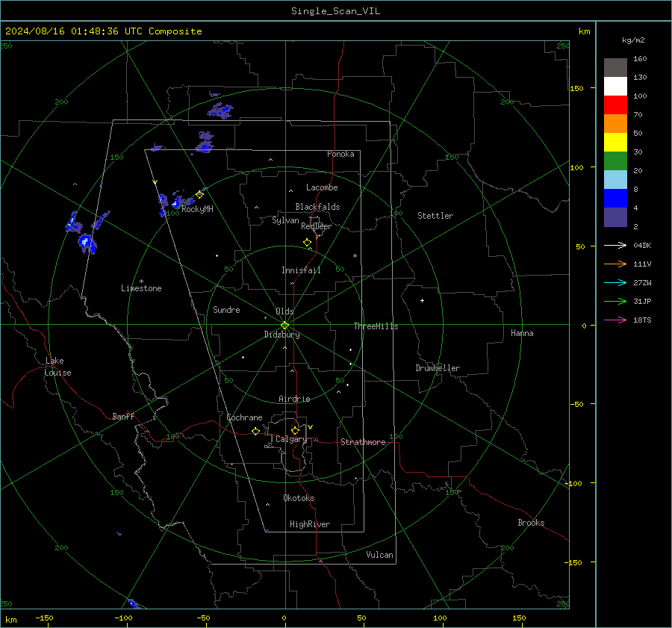Click the ThreeHills label
The width and height of the screenshot is (672, 628).
[376, 326]
